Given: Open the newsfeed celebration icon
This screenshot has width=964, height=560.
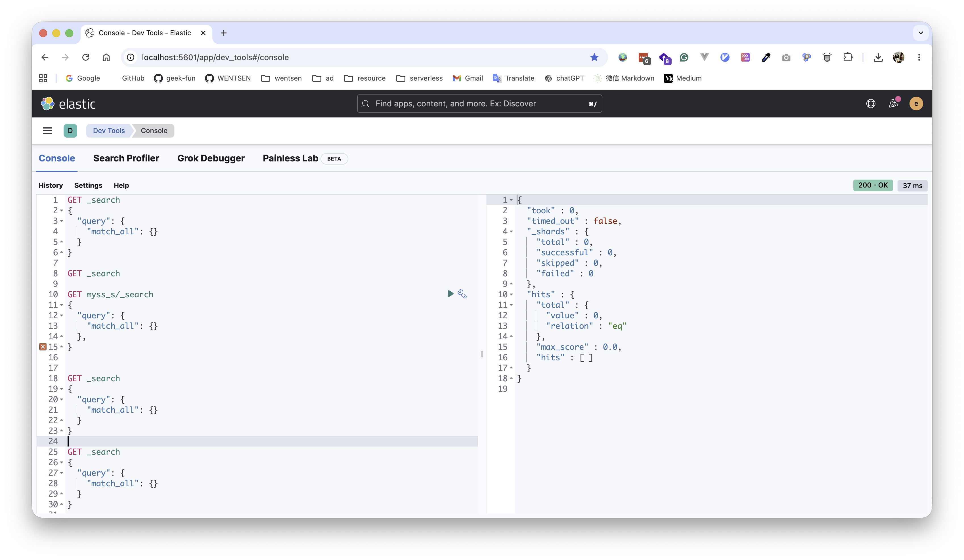Looking at the screenshot, I should coord(894,103).
